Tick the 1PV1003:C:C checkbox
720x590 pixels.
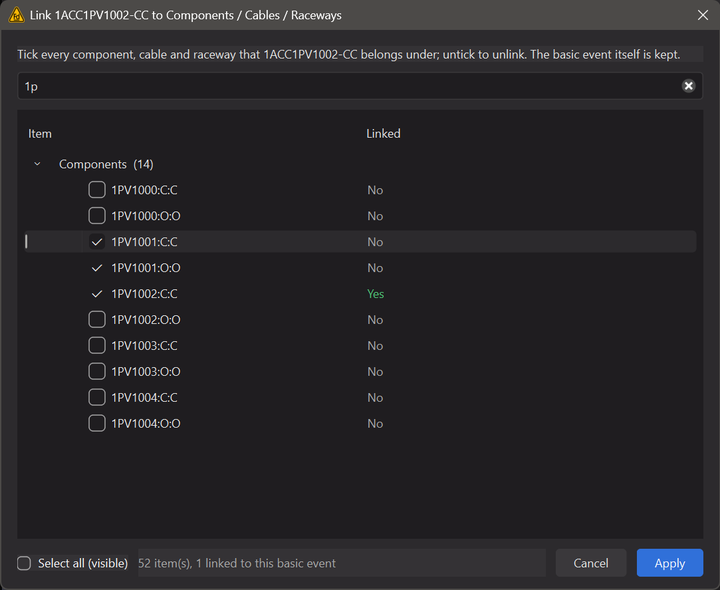[97, 345]
